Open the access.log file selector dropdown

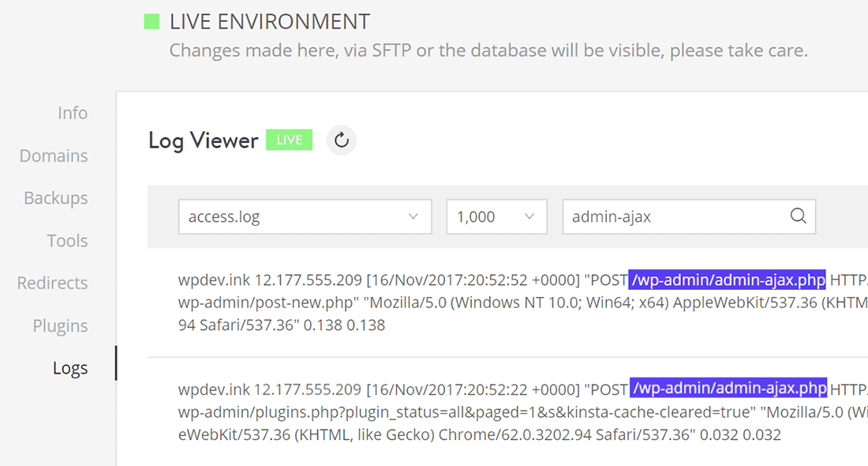click(305, 216)
